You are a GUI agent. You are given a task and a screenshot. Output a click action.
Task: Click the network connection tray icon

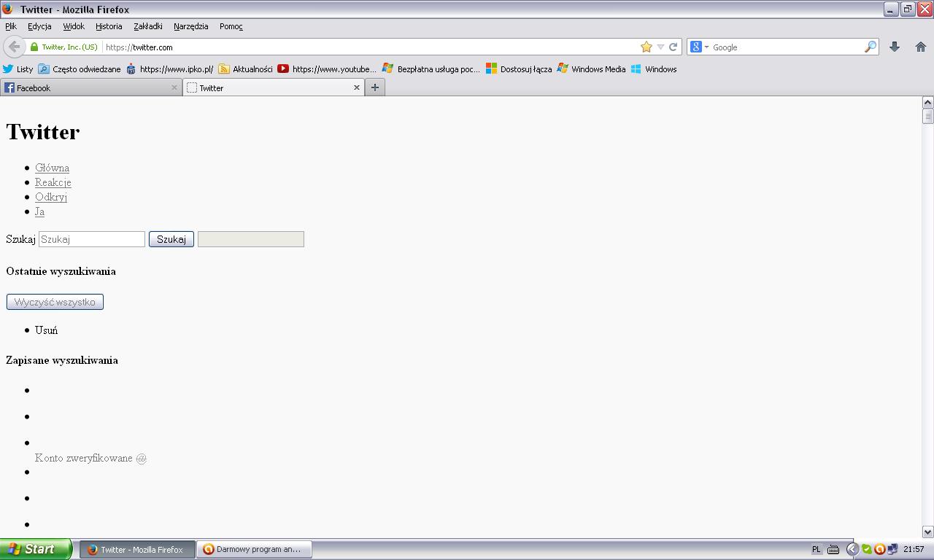click(892, 550)
